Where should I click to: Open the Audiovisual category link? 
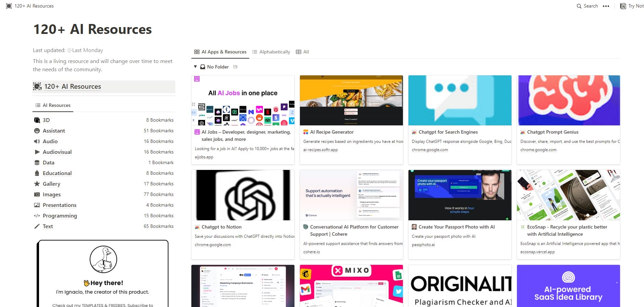(x=57, y=152)
